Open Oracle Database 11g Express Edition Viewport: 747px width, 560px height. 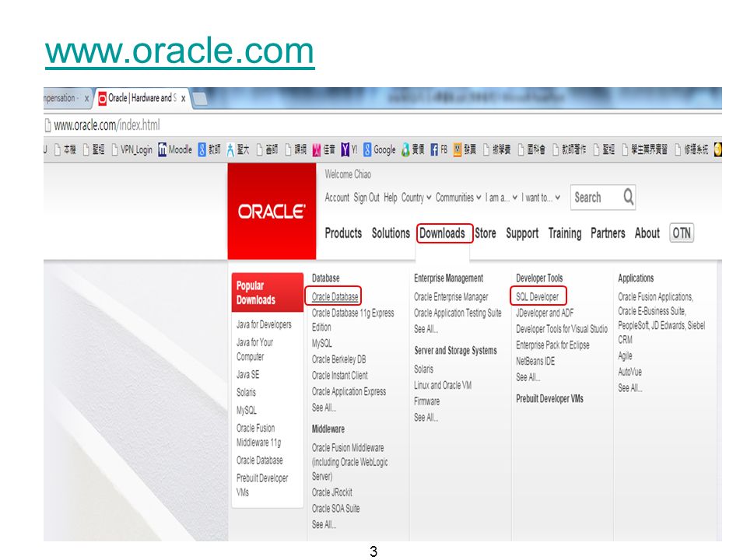click(352, 320)
